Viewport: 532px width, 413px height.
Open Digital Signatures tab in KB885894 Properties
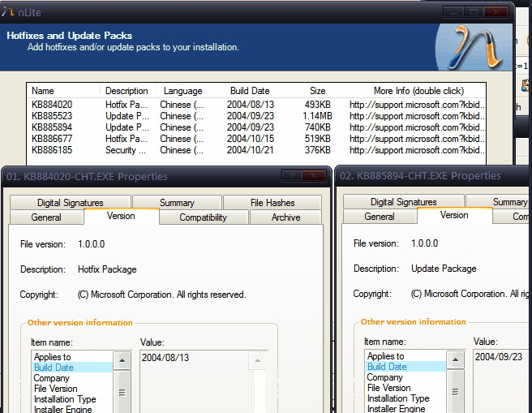[x=403, y=201]
